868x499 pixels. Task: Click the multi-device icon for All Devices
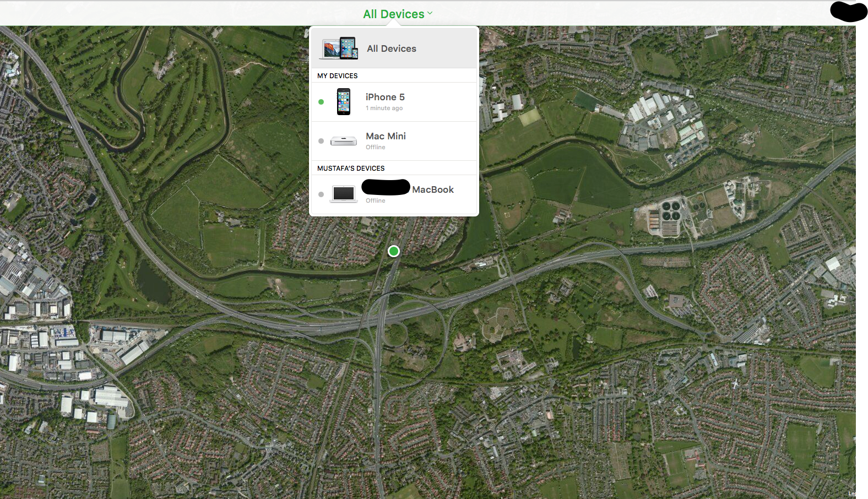pos(339,48)
